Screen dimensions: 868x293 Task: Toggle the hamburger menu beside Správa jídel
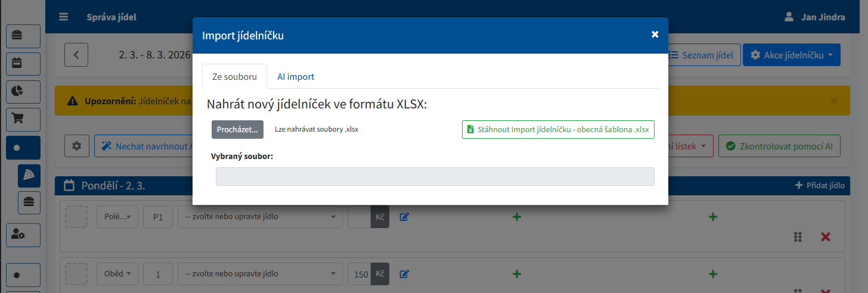pos(64,17)
